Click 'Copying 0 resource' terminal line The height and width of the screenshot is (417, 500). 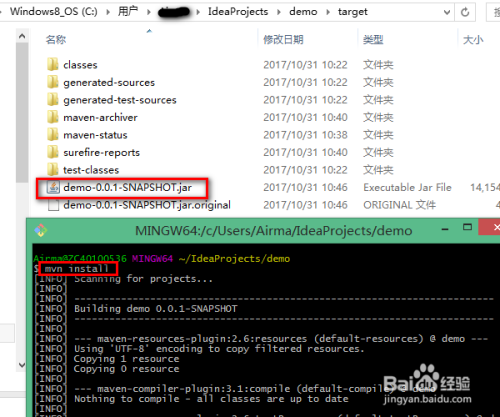[126, 369]
